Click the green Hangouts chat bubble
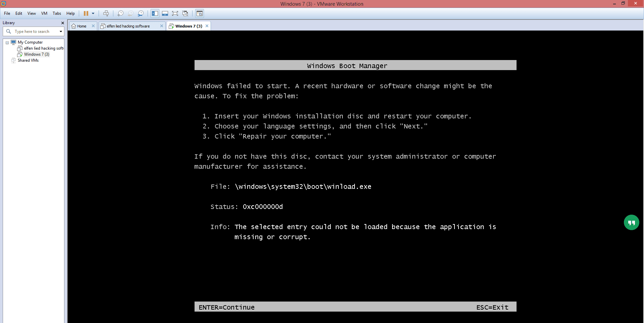Screen dimensions: 644x323 click(x=631, y=222)
